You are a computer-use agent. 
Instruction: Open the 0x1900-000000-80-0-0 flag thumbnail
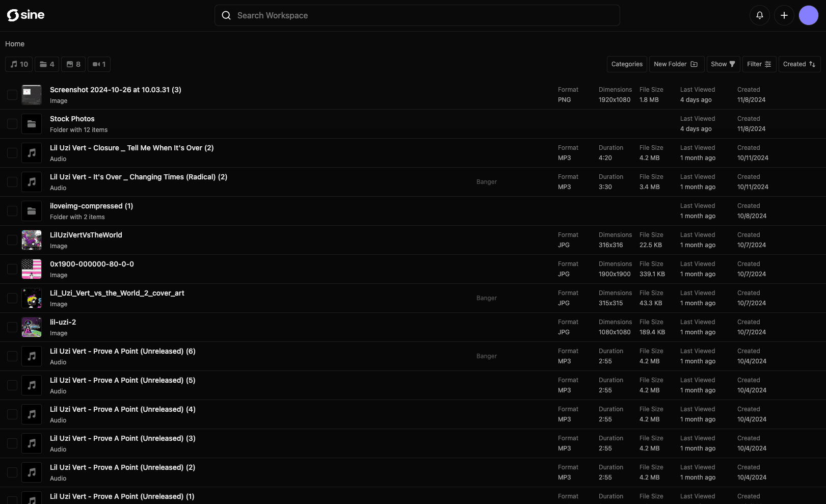point(32,269)
